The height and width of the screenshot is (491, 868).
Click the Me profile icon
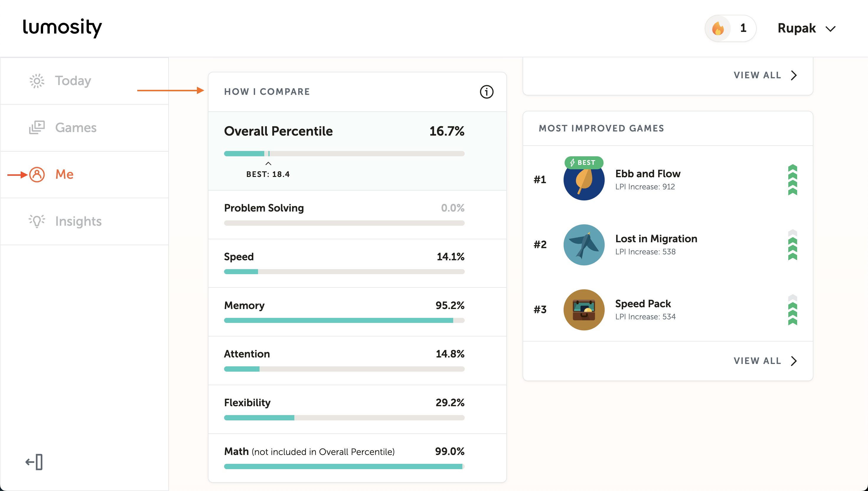37,175
